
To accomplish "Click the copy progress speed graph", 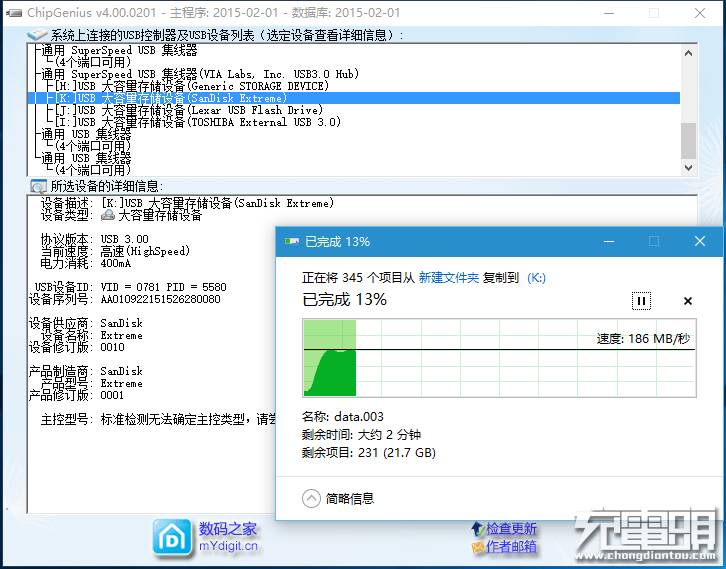I will [500, 358].
